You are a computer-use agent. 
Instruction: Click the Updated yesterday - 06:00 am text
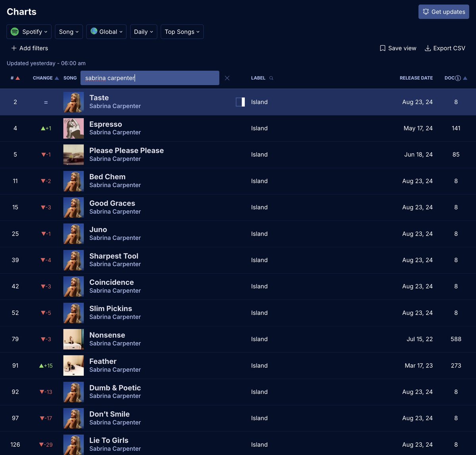tap(46, 63)
